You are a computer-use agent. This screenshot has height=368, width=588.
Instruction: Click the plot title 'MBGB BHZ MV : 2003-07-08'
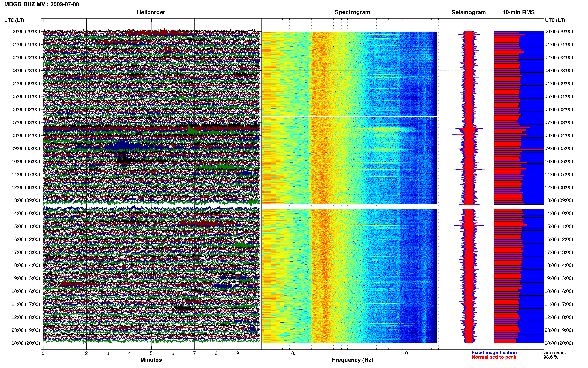42,4
